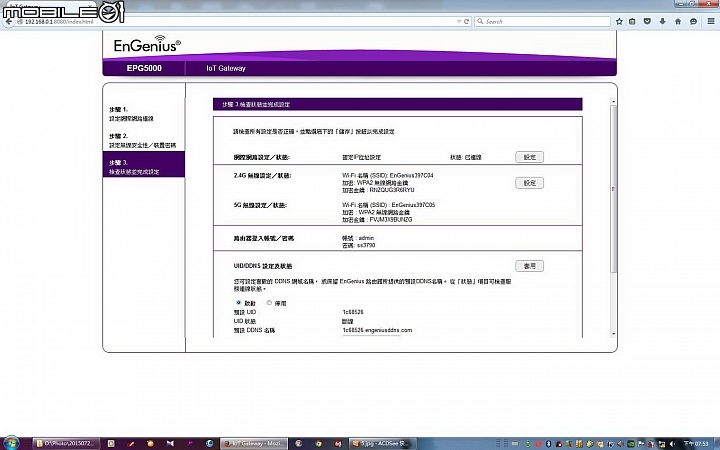Click the 狀態: 已連線 text

pyautogui.click(x=466, y=157)
